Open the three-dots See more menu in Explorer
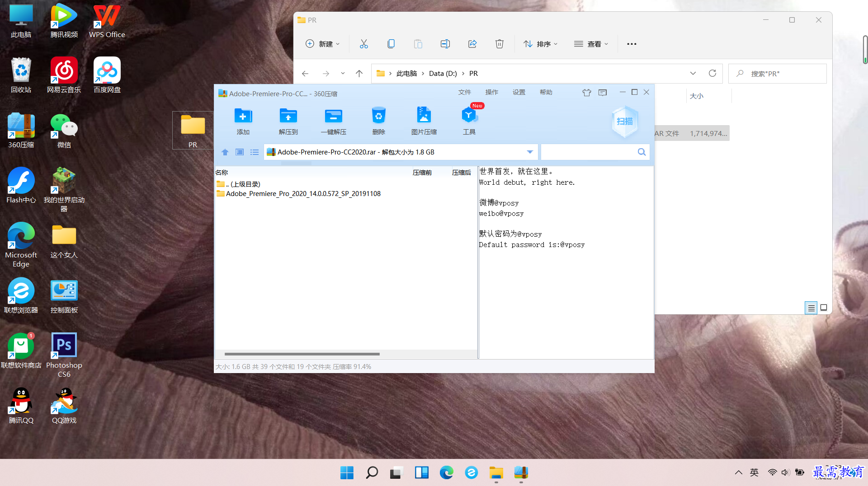 [x=632, y=44]
